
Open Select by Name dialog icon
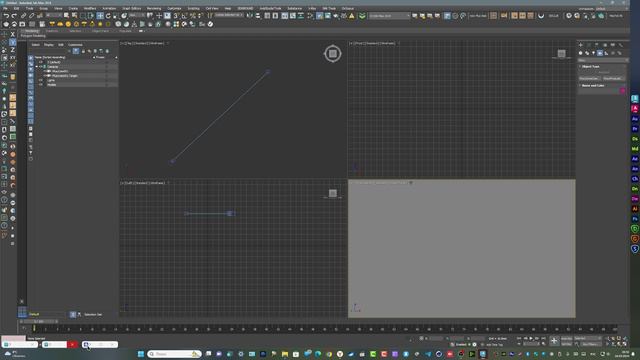coord(74,16)
